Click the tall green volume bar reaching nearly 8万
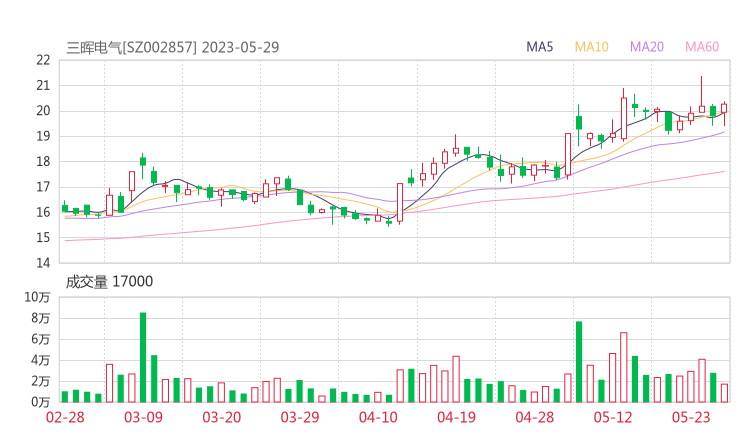The width and height of the screenshot is (740, 440). (579, 362)
